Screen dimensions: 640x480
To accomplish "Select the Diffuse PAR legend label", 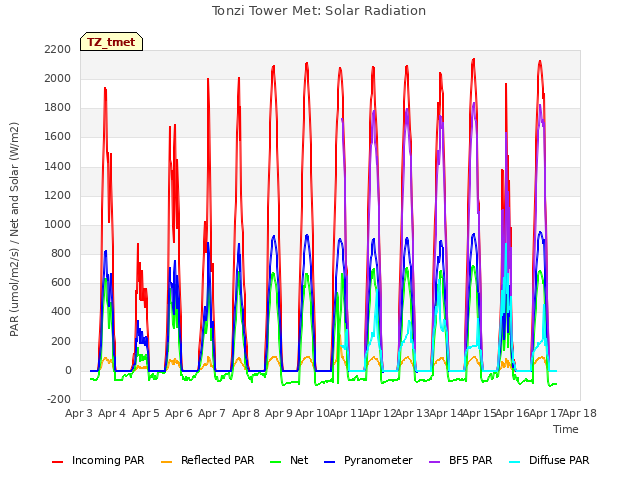I will (559, 460).
